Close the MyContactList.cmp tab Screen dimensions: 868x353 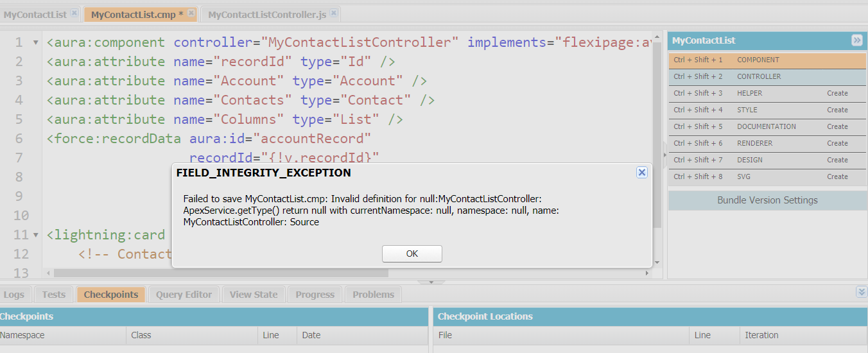(x=192, y=13)
